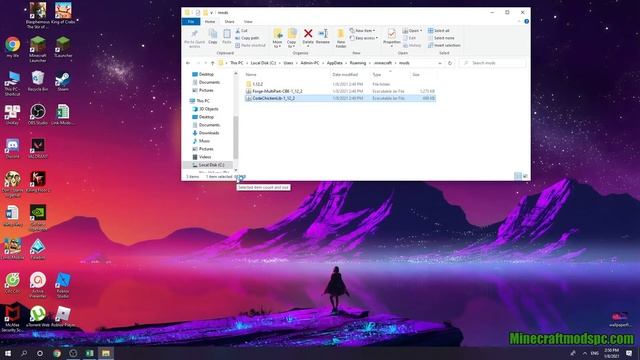This screenshot has height=360, width=640.
Task: Switch to large icons view using status bar icon
Action: pos(525,176)
